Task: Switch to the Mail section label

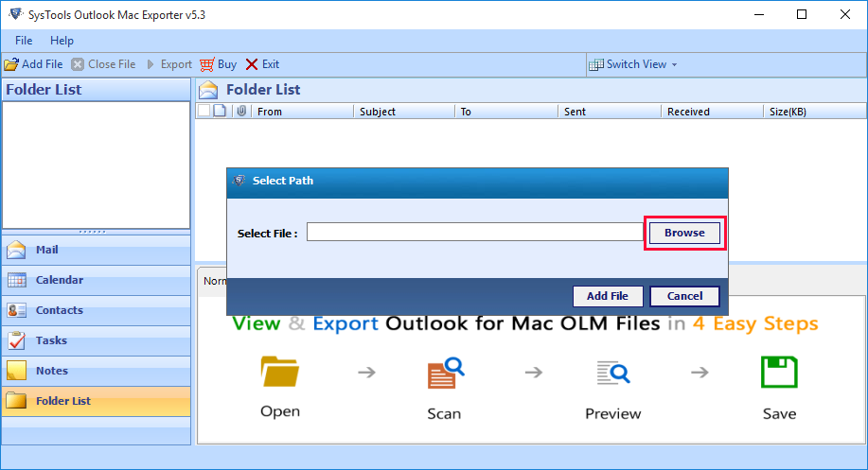Action: tap(47, 250)
